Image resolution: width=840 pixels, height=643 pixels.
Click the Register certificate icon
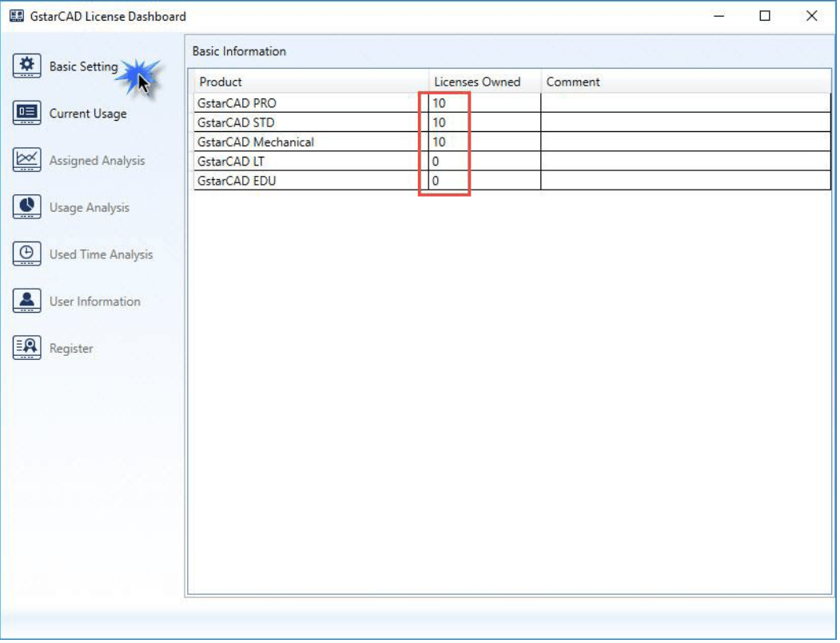pyautogui.click(x=27, y=348)
